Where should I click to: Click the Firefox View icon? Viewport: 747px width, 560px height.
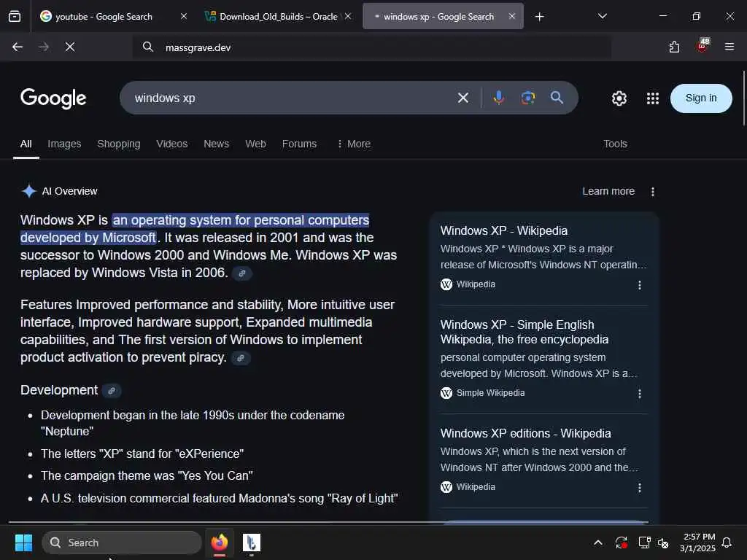(x=15, y=17)
